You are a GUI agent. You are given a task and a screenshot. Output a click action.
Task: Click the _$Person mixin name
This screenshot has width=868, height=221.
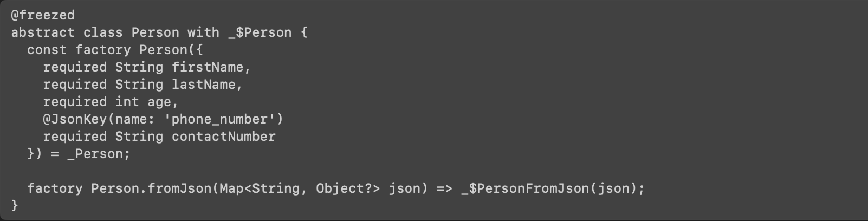coord(260,32)
